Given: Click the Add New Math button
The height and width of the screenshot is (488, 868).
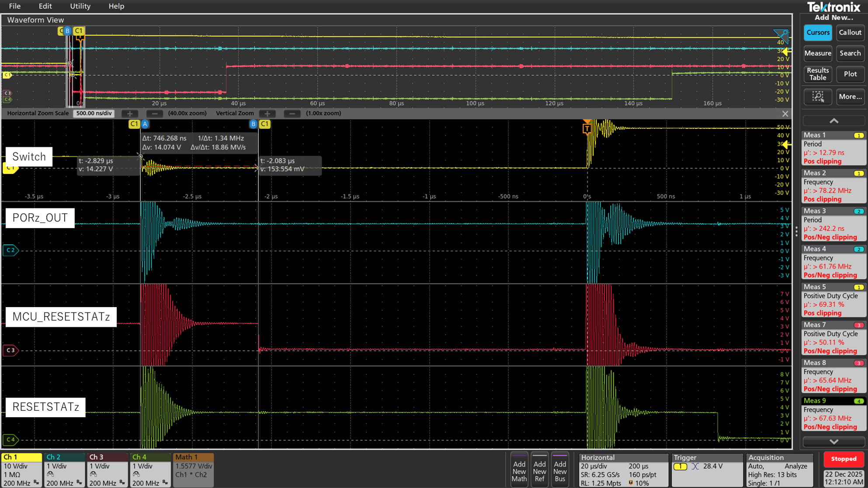Looking at the screenshot, I should tap(519, 471).
